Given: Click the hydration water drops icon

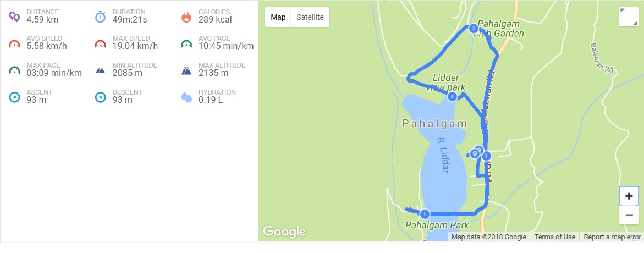Looking at the screenshot, I should (186, 97).
